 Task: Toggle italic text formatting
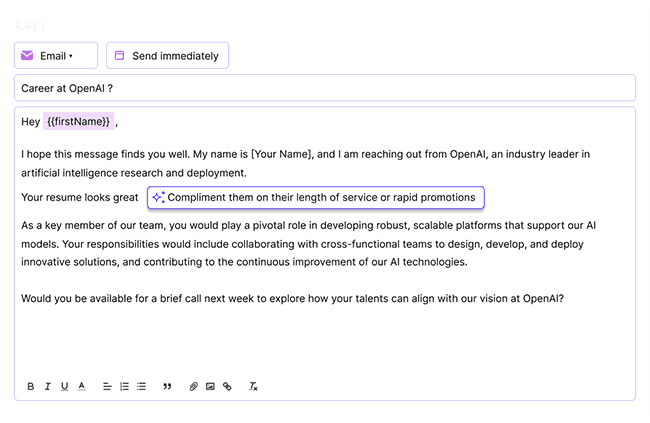pyautogui.click(x=48, y=386)
